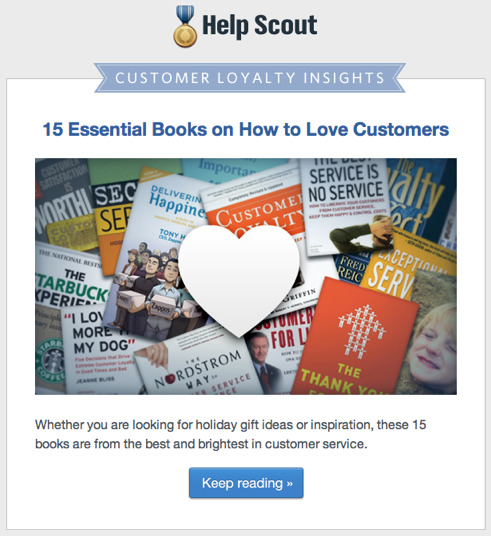Click the Customers For Life book cover
Viewport: 491px width, 536px height.
[x=277, y=349]
